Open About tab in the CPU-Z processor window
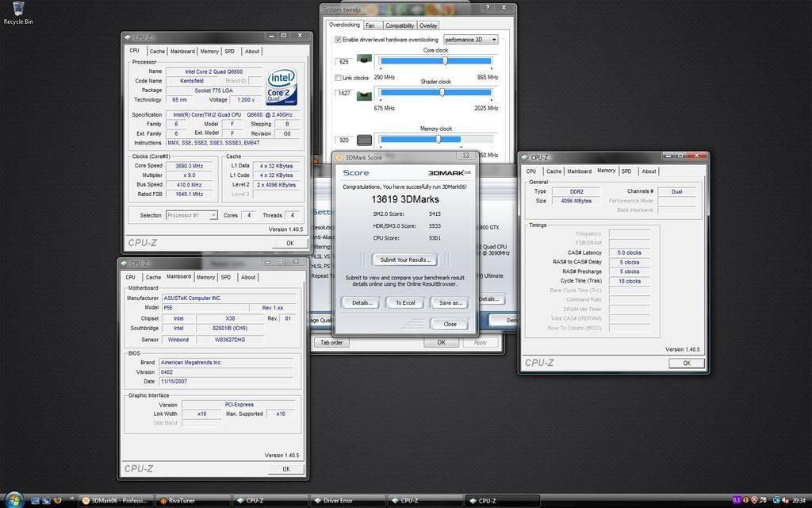 pyautogui.click(x=252, y=52)
